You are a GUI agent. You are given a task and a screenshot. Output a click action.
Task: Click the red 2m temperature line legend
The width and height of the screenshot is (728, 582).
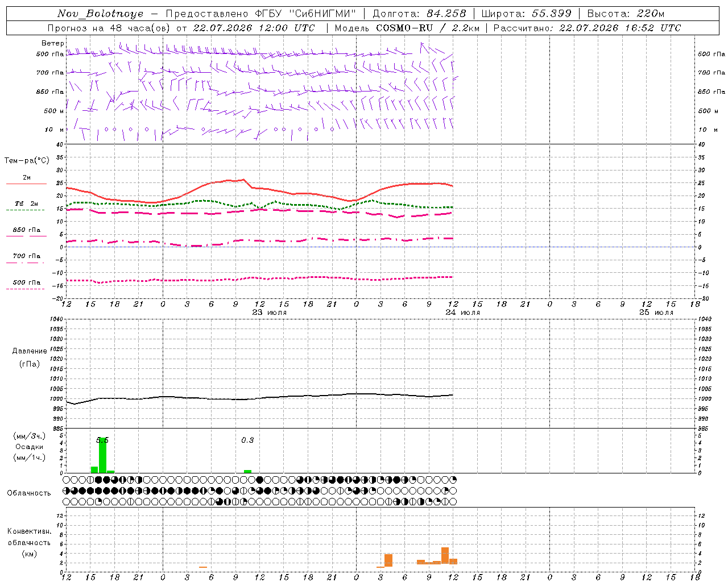coord(26,181)
